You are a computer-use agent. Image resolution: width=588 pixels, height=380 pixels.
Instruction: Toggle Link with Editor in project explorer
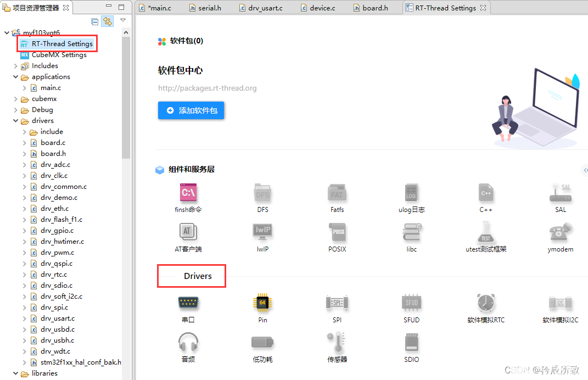[108, 21]
